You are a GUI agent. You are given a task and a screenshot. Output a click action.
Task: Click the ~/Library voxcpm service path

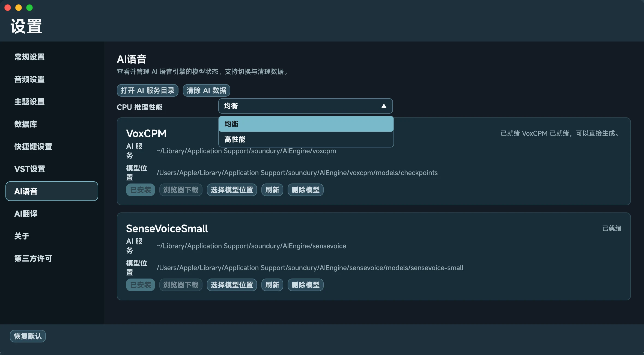[x=246, y=151]
